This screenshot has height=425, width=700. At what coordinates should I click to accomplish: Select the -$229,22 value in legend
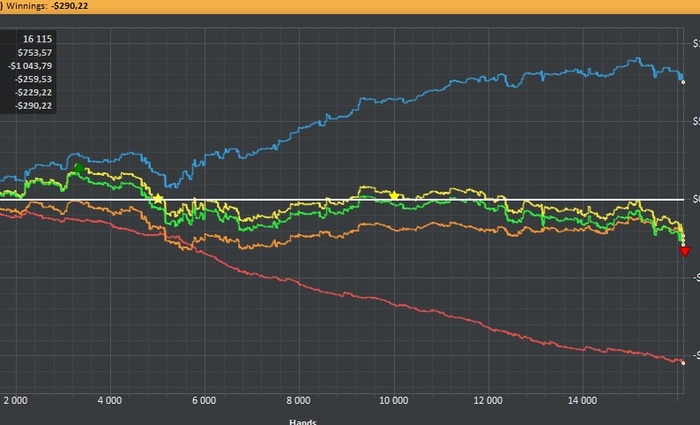(33, 92)
